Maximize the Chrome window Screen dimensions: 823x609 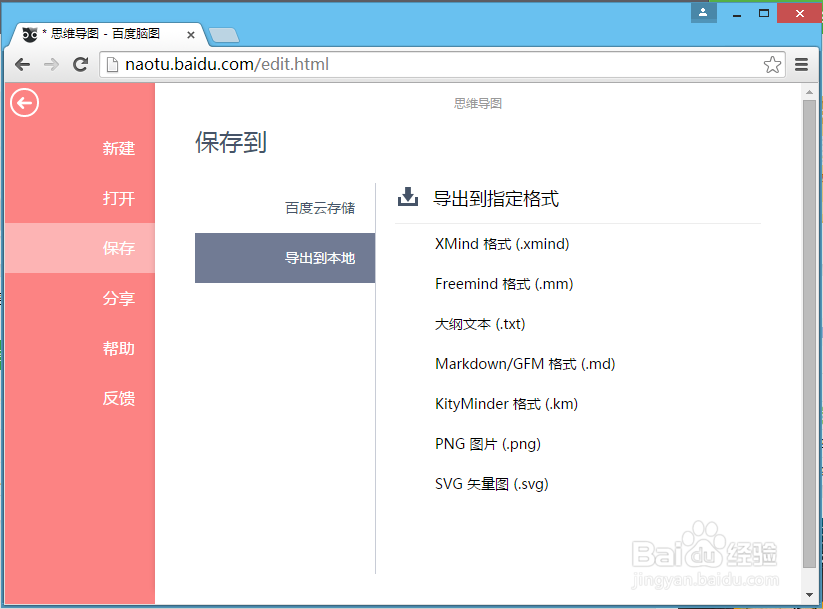pos(764,14)
